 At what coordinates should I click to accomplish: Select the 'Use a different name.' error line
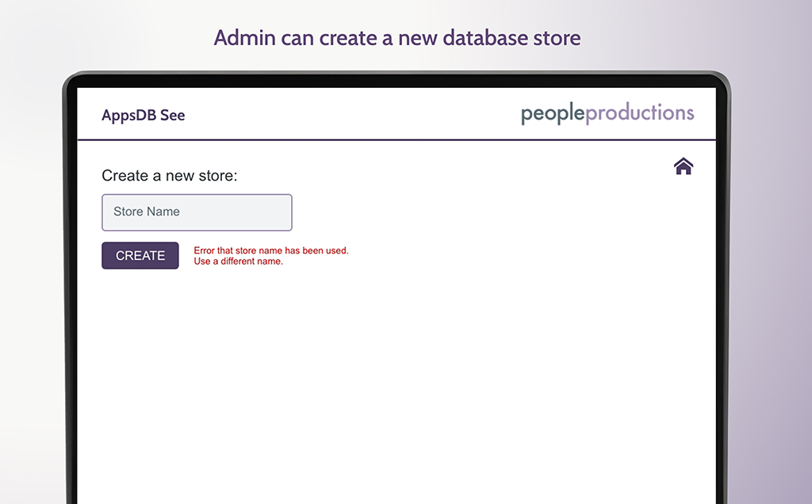click(238, 262)
